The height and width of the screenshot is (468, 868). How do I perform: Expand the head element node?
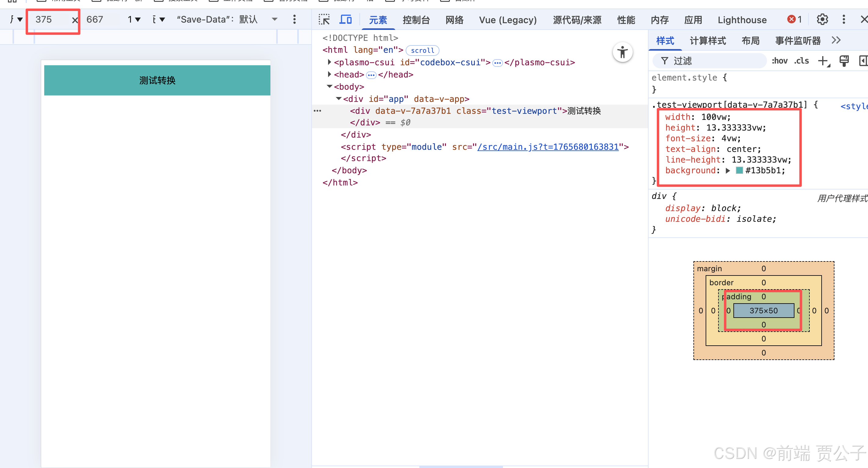point(329,74)
